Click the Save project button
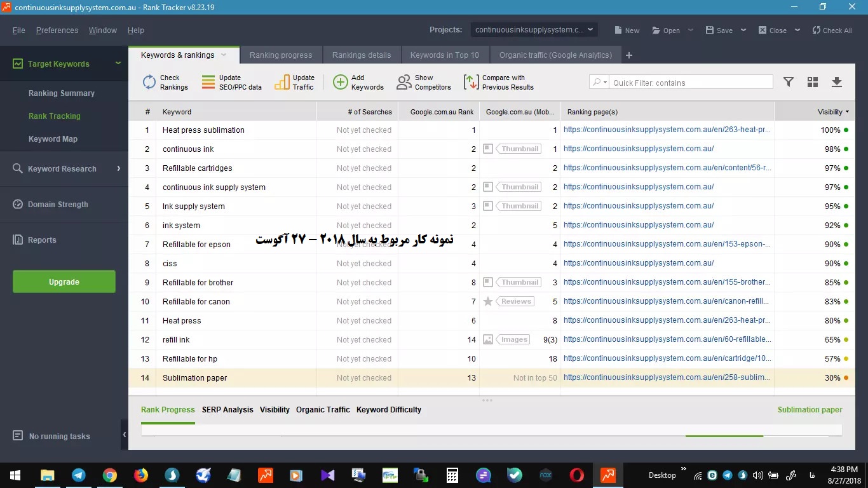 [x=719, y=30]
